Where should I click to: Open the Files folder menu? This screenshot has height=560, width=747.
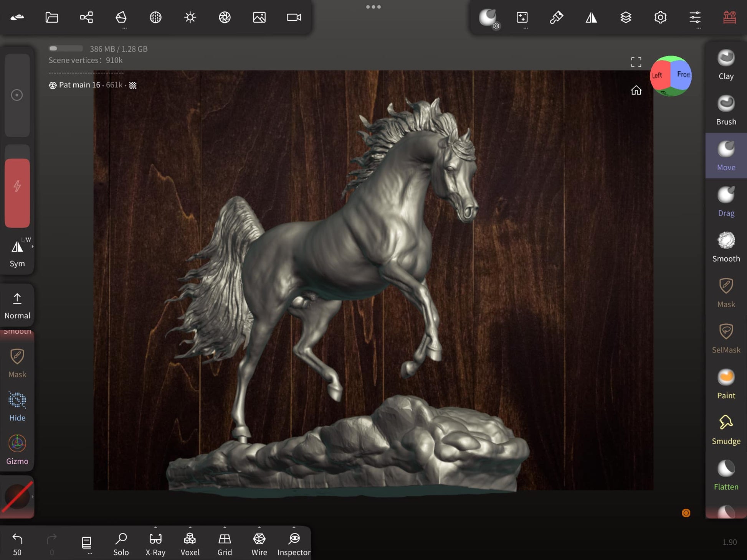pyautogui.click(x=52, y=17)
